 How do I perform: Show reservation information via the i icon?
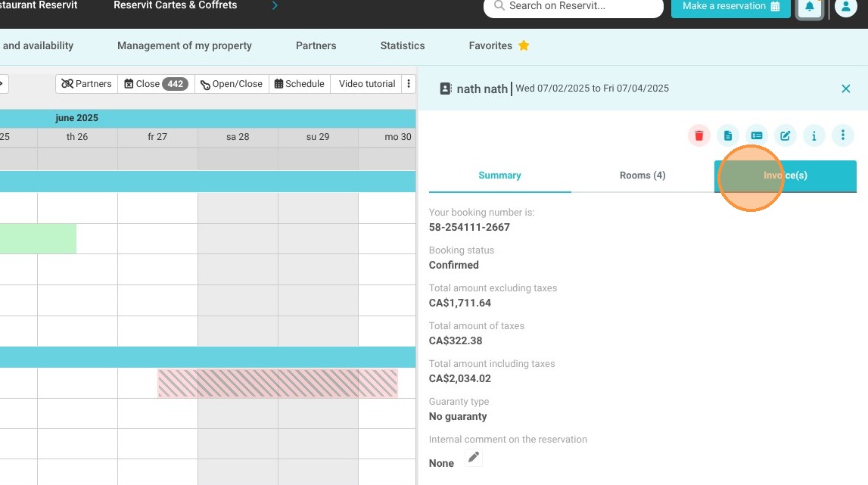tap(814, 135)
